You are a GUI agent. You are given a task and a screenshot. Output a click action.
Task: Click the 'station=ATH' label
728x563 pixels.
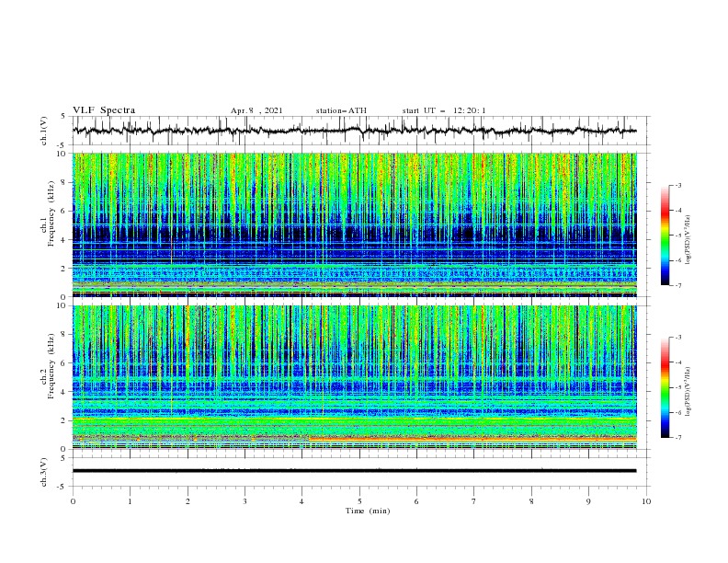341,110
